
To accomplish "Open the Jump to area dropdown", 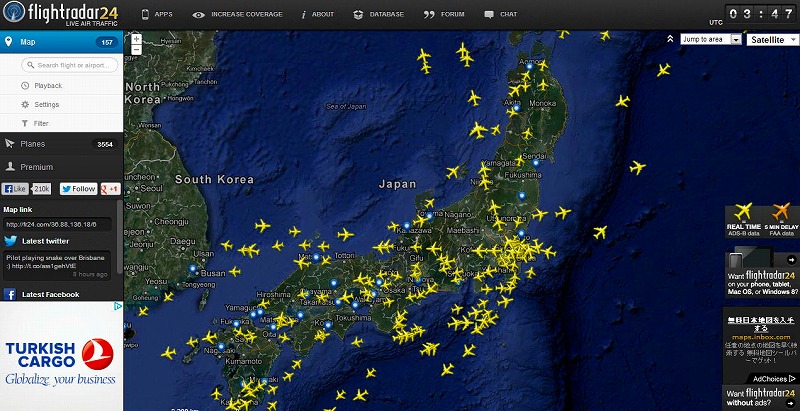I will 710,39.
